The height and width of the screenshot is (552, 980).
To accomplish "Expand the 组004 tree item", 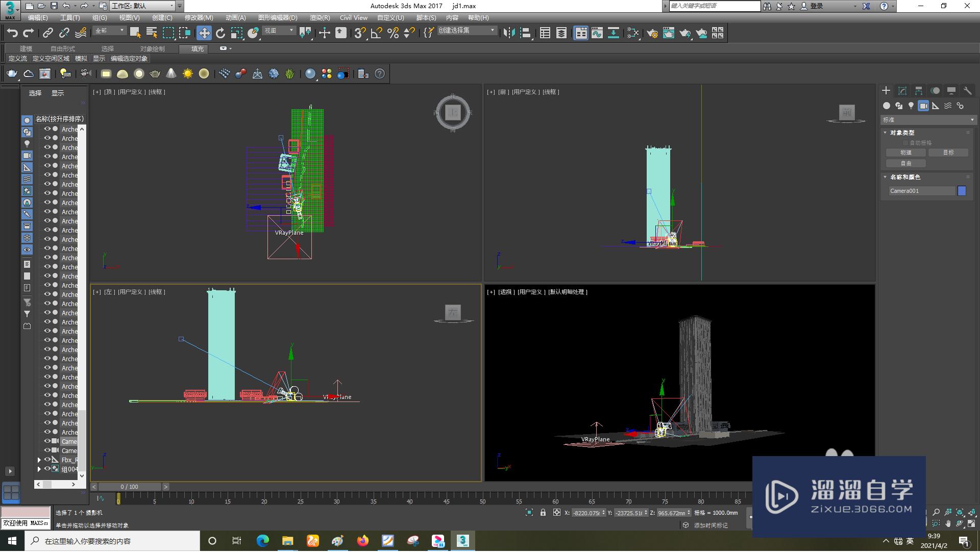I will click(x=39, y=469).
